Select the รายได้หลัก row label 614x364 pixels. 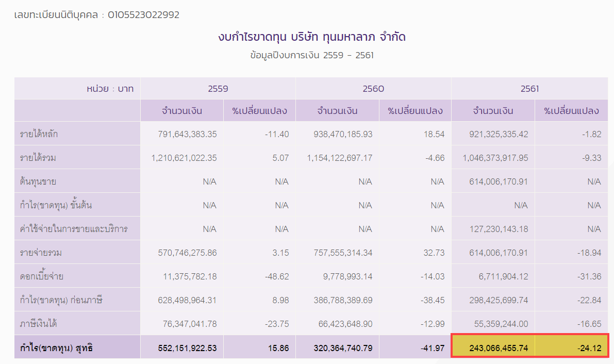point(38,134)
